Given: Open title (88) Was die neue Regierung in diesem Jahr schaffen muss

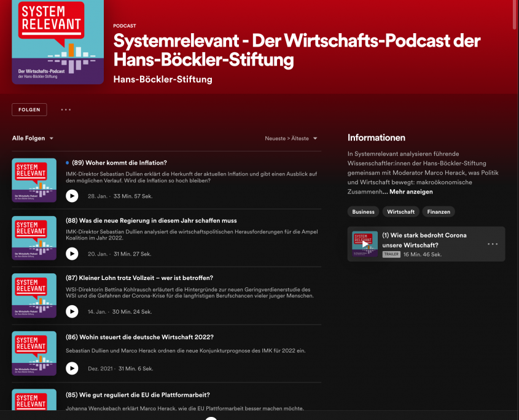Looking at the screenshot, I should pos(151,221).
